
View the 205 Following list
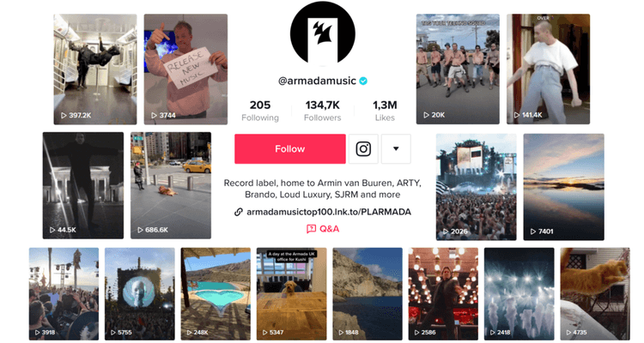pyautogui.click(x=260, y=111)
